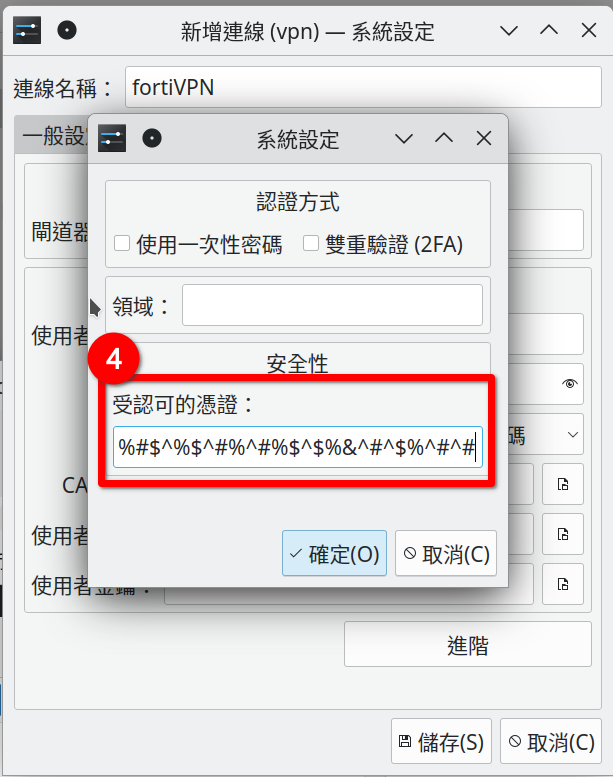The width and height of the screenshot is (613, 777).
Task: Click the settings icon in the dialog title bar
Action: point(111,138)
